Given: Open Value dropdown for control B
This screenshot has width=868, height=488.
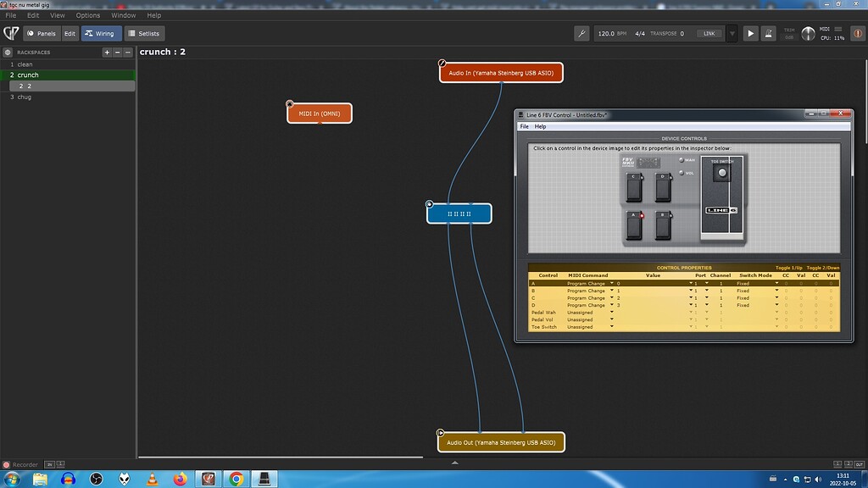Looking at the screenshot, I should click(691, 291).
